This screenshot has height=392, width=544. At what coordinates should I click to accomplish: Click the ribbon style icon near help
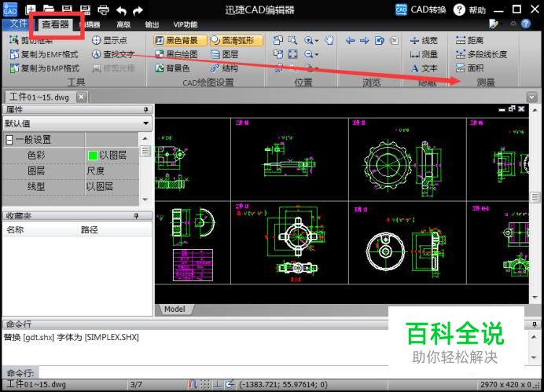point(494,24)
